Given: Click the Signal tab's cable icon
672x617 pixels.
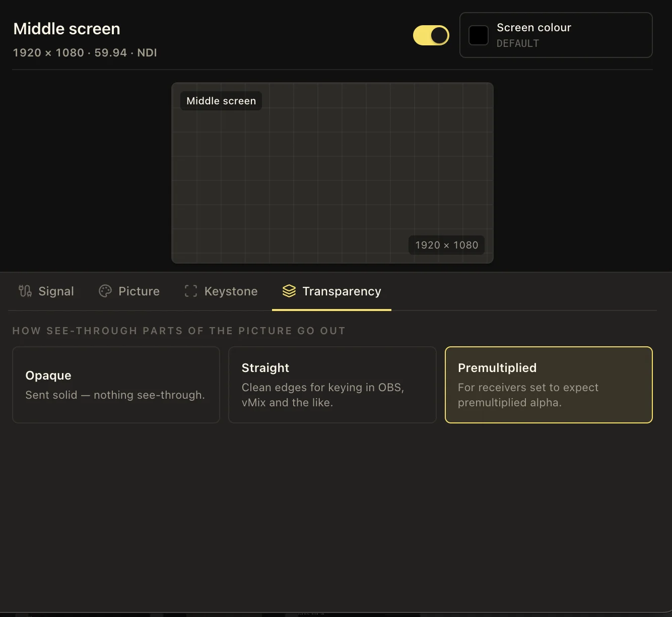Looking at the screenshot, I should tap(25, 291).
